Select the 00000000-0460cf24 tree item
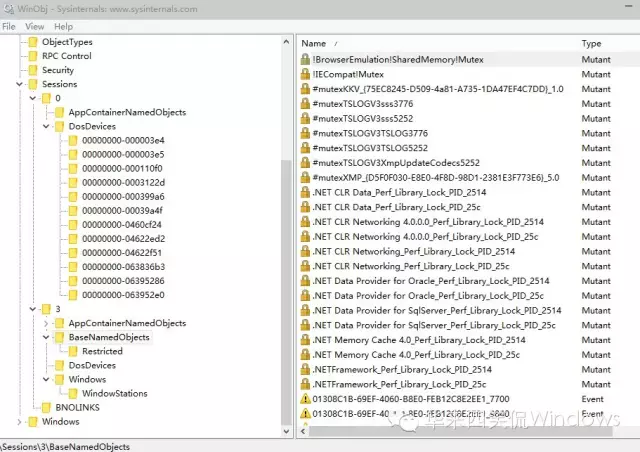The width and height of the screenshot is (640, 452). 122,225
